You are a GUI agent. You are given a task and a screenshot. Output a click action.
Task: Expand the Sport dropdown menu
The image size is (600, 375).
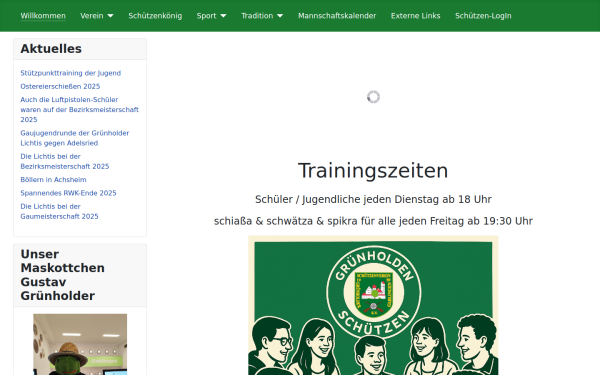tap(211, 16)
